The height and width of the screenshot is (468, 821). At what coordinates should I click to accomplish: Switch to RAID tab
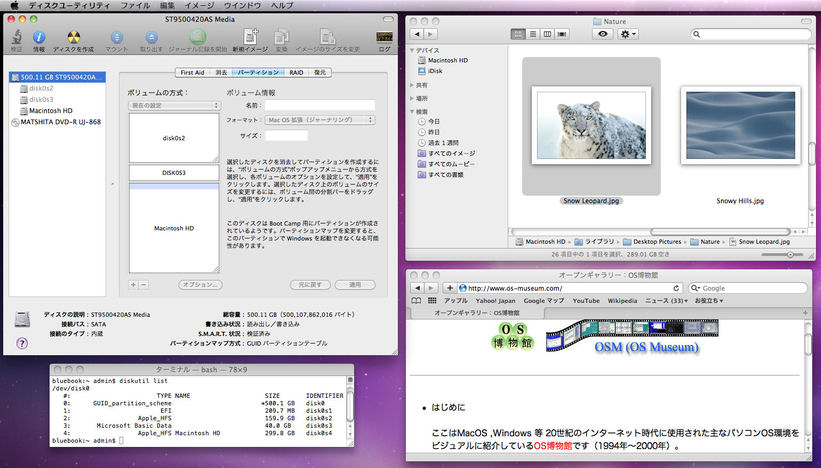click(x=296, y=72)
